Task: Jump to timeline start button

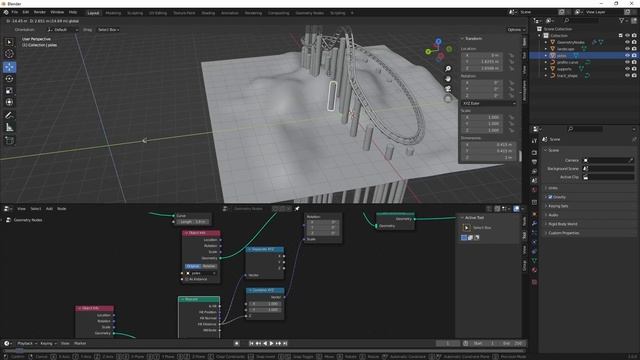Action: click(252, 343)
